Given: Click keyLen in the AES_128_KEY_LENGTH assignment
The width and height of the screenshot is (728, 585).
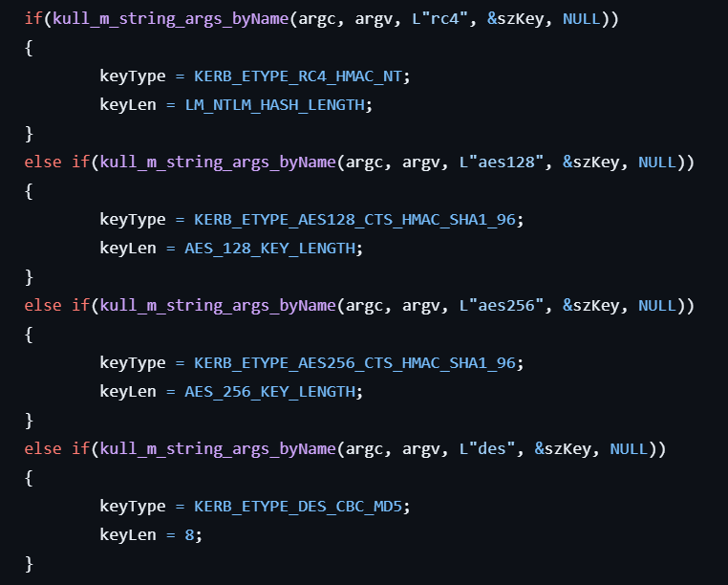Looking at the screenshot, I should pyautogui.click(x=128, y=249).
